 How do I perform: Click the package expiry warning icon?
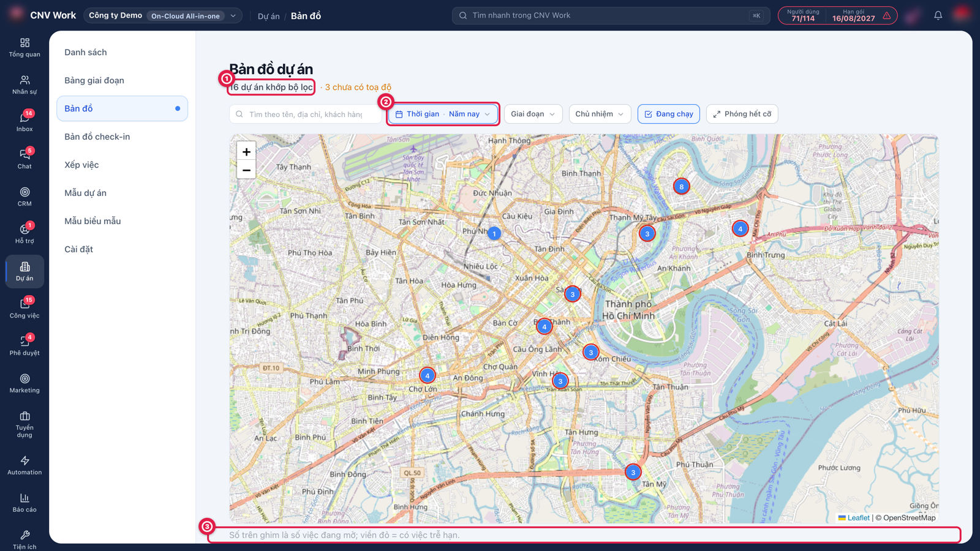(x=887, y=16)
